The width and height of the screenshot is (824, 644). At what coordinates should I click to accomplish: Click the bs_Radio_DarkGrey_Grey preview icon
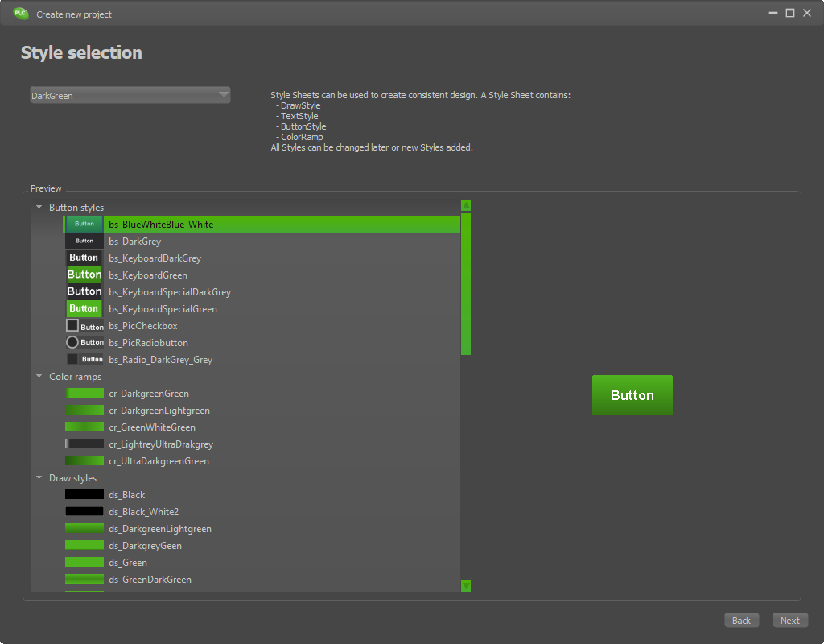click(84, 359)
